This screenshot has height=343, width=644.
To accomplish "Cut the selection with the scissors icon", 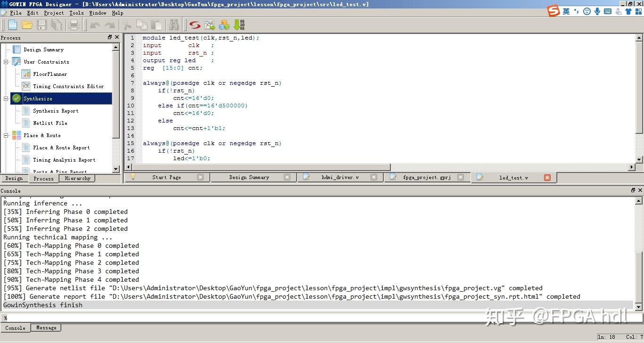I will pyautogui.click(x=127, y=24).
